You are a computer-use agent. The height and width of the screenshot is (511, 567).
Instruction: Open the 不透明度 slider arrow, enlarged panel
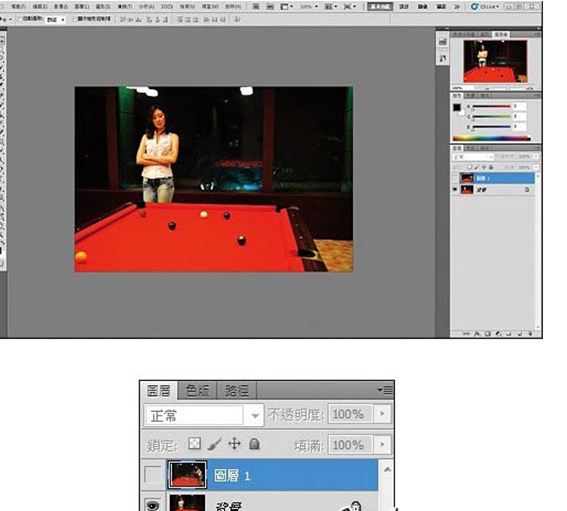coord(383,414)
